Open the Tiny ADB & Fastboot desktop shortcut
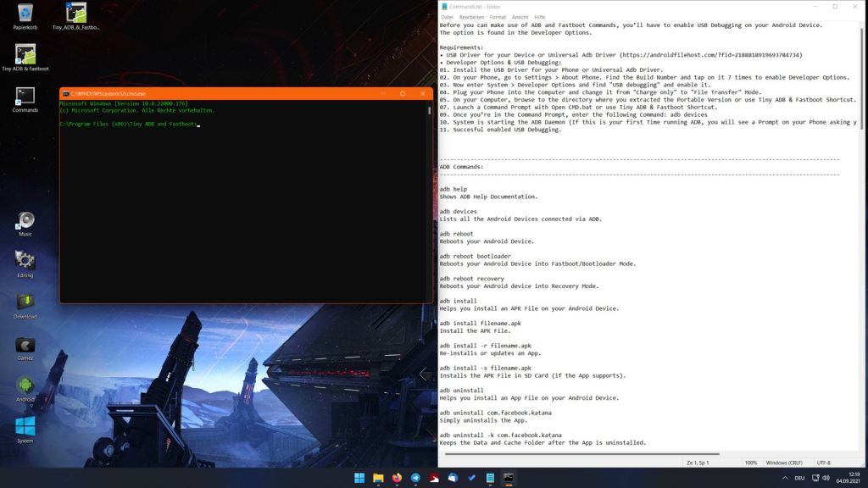 click(25, 55)
